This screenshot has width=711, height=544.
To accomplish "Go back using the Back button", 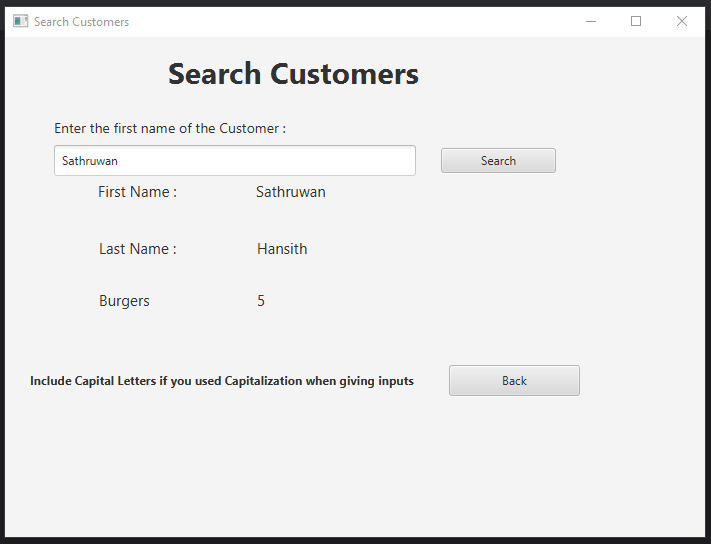I will pyautogui.click(x=514, y=380).
